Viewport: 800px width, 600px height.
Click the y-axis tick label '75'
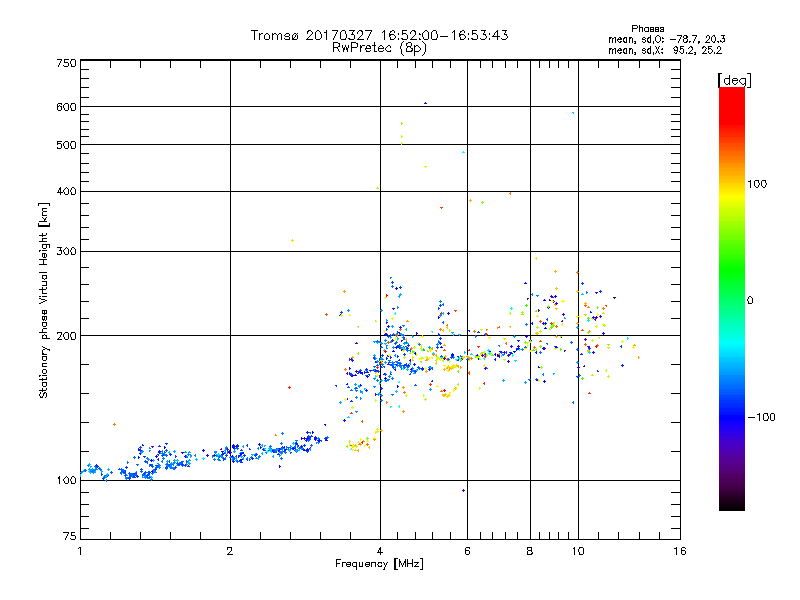[x=70, y=536]
